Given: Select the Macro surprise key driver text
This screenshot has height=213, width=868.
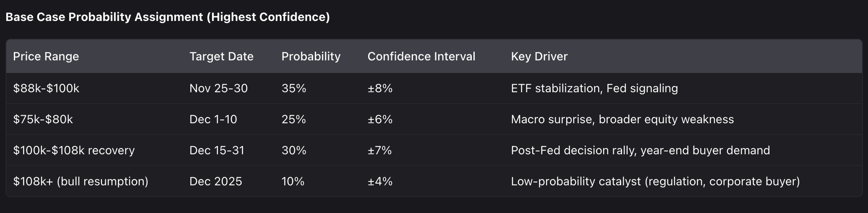Looking at the screenshot, I should [x=622, y=119].
